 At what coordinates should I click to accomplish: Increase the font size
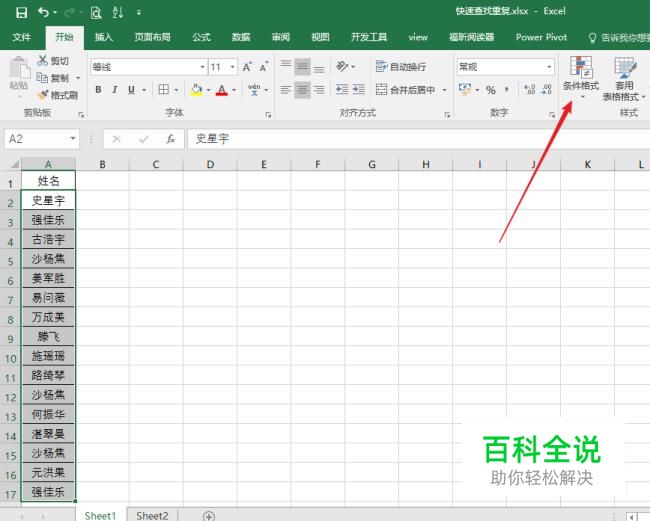(247, 67)
